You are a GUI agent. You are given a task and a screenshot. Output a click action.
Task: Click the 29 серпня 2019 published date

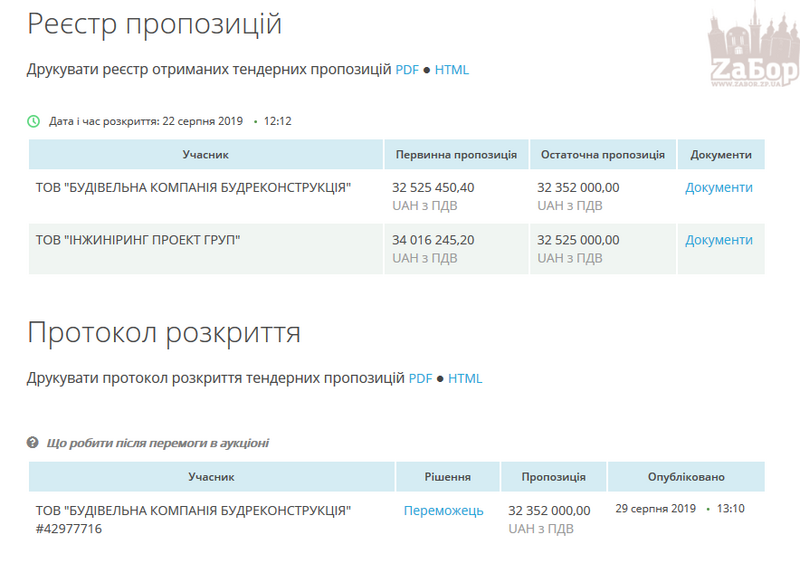coord(655,509)
